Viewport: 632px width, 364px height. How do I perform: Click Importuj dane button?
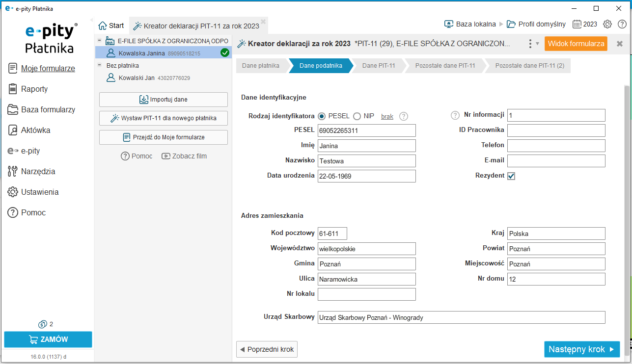tap(164, 100)
